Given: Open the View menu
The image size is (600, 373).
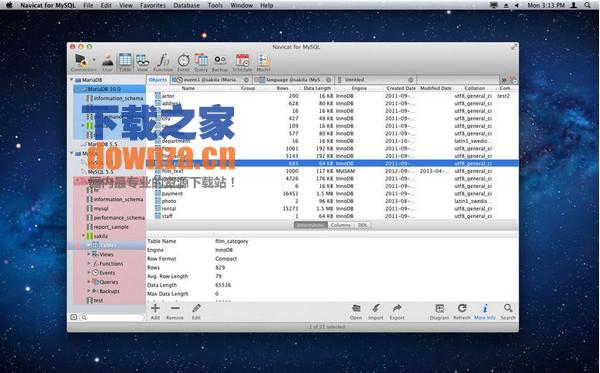Looking at the screenshot, I should (x=126, y=5).
